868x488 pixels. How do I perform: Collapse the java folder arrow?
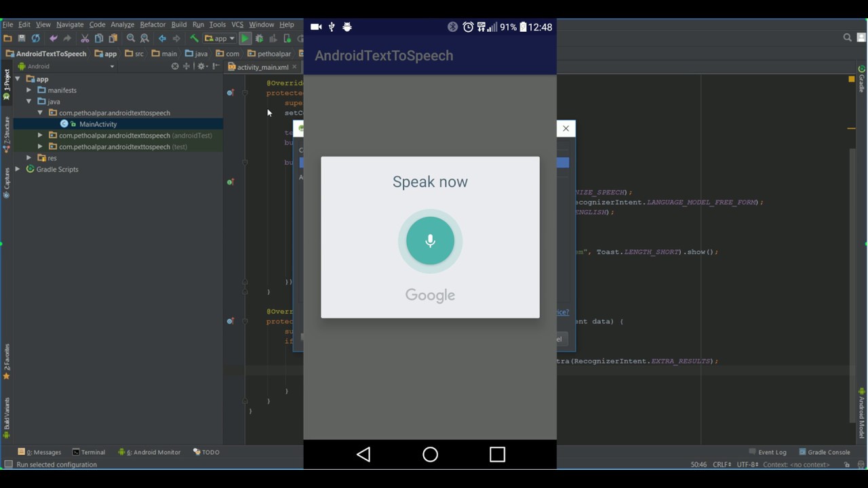tap(29, 102)
